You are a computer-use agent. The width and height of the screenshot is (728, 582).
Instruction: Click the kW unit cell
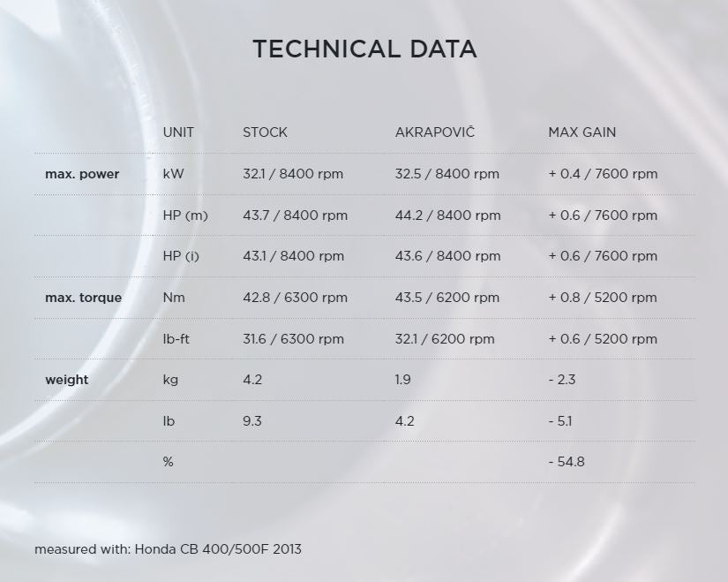click(174, 174)
